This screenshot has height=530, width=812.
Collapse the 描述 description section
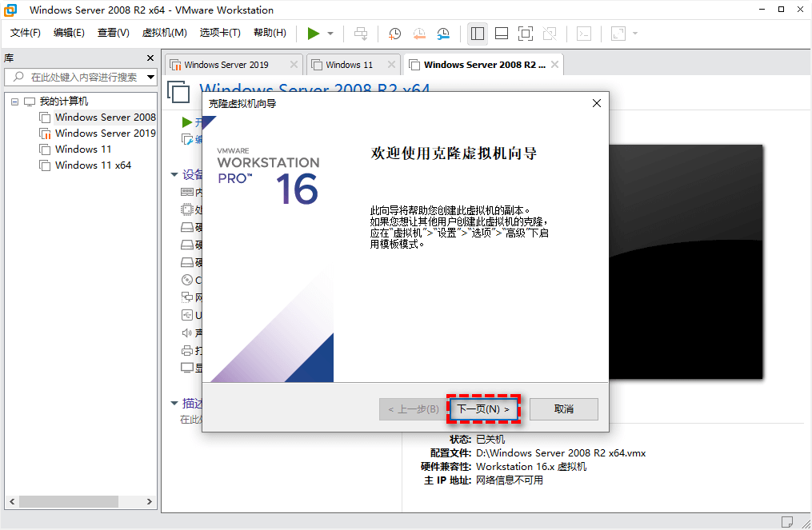coord(174,403)
